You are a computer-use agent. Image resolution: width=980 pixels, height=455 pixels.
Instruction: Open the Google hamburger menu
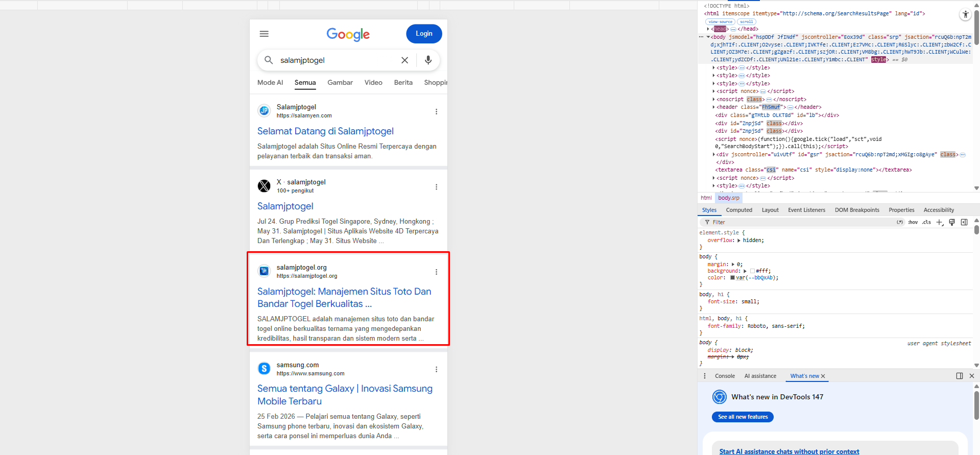264,34
